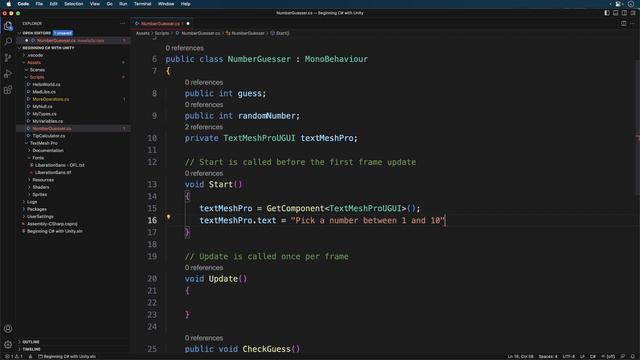Click the unsaved dot on NumberGuesser.cs tab
The image size is (640, 360).
188,24
